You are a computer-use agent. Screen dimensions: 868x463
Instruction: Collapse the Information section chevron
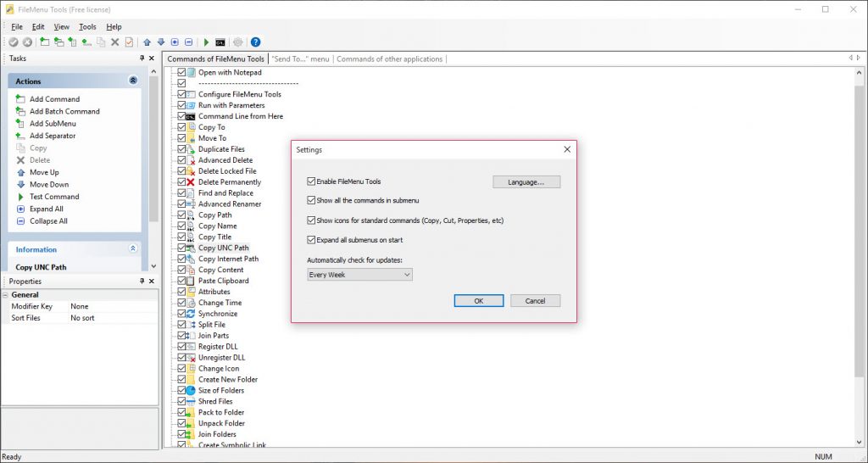click(x=133, y=249)
